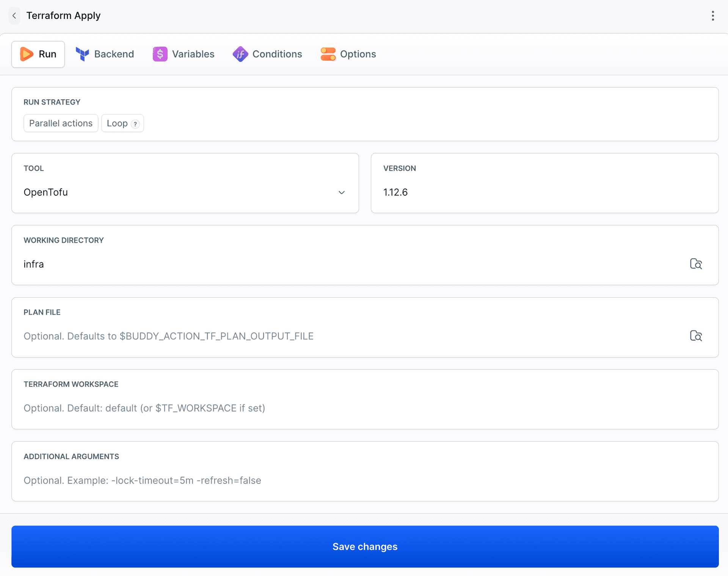728x576 pixels.
Task: Open the Variables tab
Action: tap(184, 54)
